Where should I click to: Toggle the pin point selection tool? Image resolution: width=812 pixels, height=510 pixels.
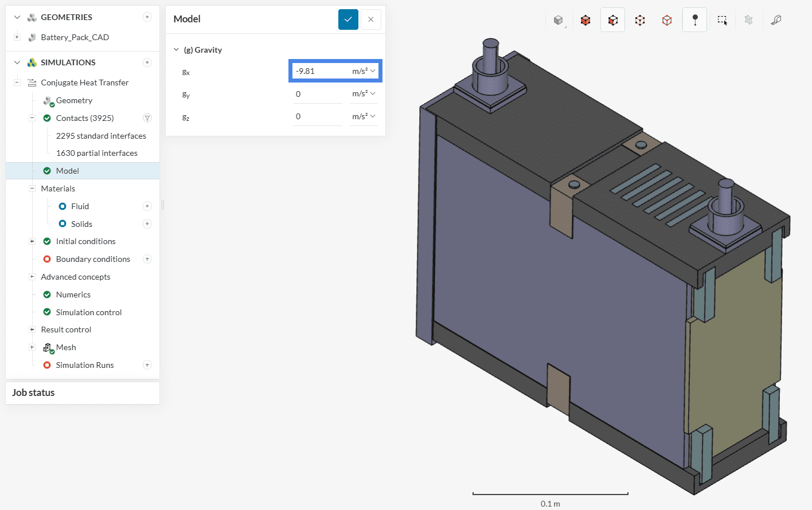694,20
